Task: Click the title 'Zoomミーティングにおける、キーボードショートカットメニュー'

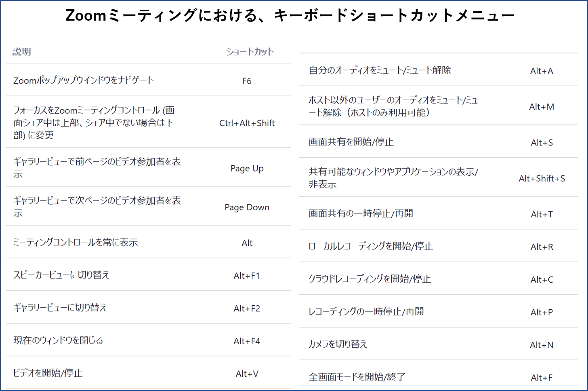Action: tap(290, 15)
